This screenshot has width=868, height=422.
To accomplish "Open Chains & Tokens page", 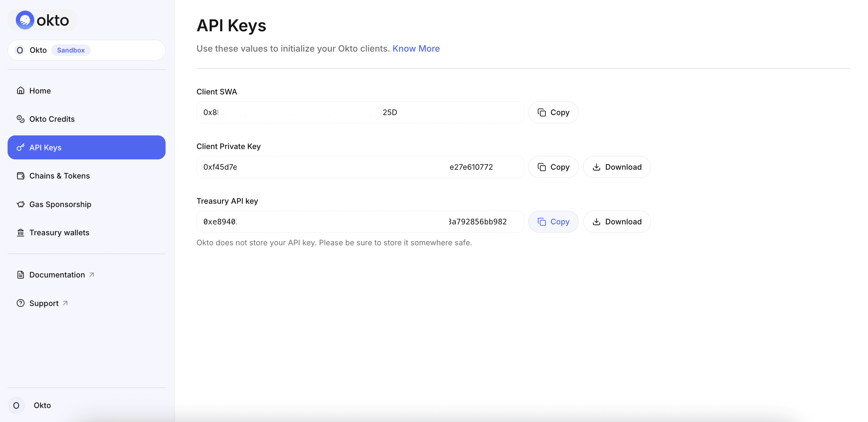I will [86, 176].
